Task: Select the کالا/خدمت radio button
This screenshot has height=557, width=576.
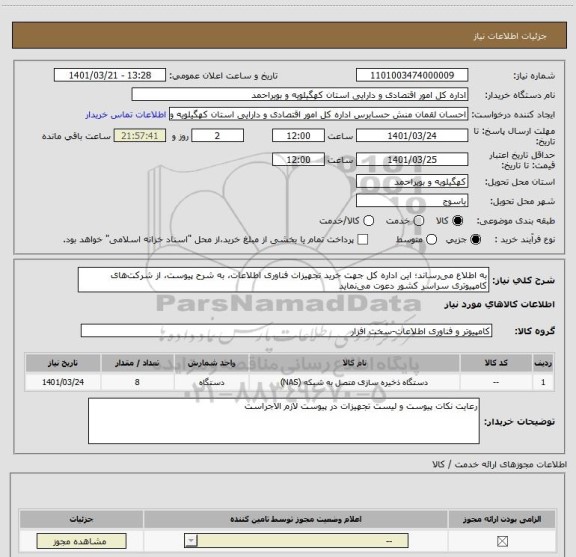Action: click(368, 220)
